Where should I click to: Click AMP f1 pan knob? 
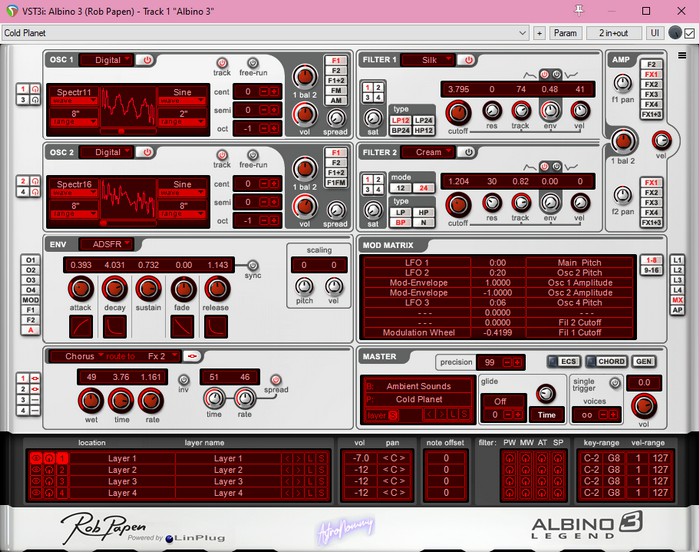(623, 83)
